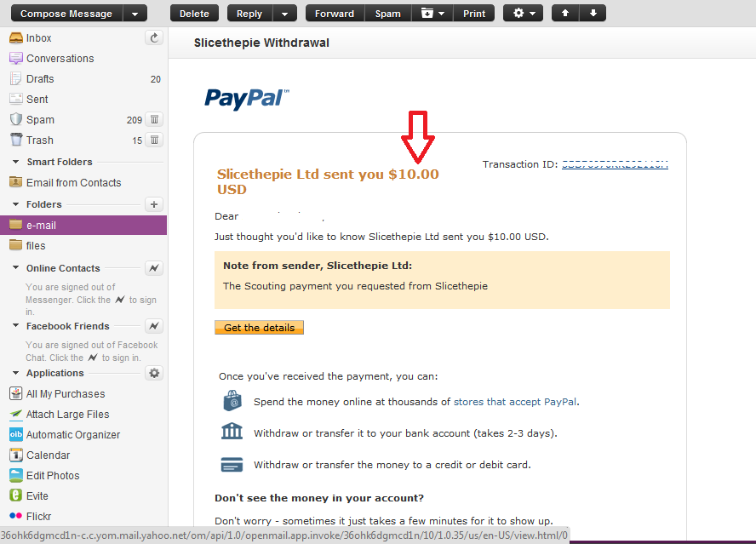Click the Sent envelope icon
The height and width of the screenshot is (544, 756).
click(x=16, y=99)
